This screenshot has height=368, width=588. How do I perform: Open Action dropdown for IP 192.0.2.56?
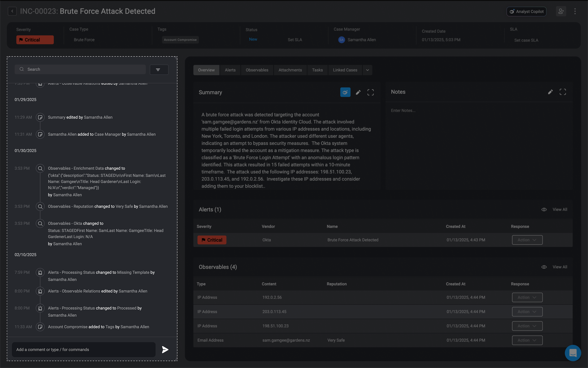pos(527,297)
